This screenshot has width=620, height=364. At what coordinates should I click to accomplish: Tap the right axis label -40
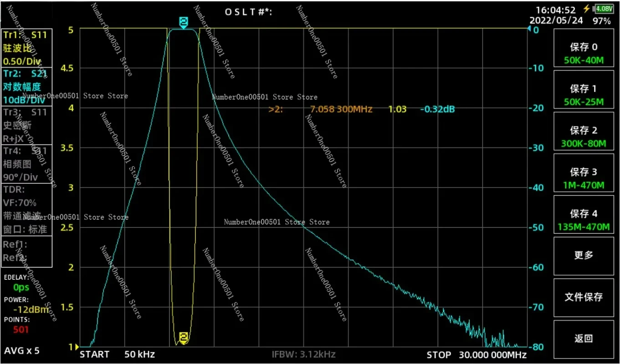[537, 187]
